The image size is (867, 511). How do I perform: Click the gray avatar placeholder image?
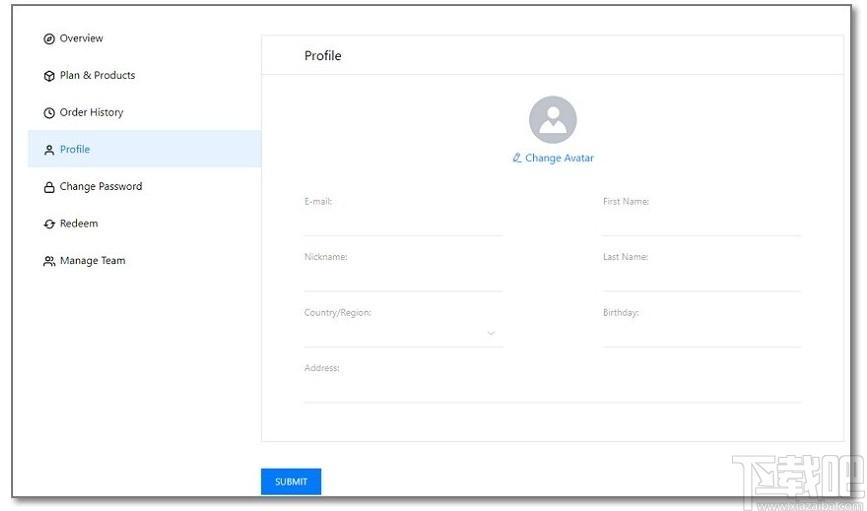tap(552, 119)
